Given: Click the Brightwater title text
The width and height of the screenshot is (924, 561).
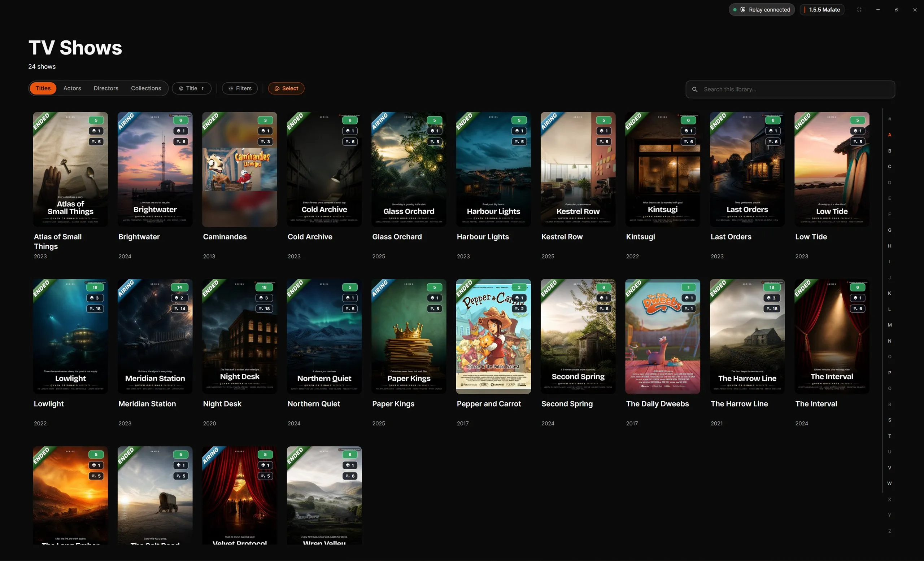Looking at the screenshot, I should tap(139, 237).
